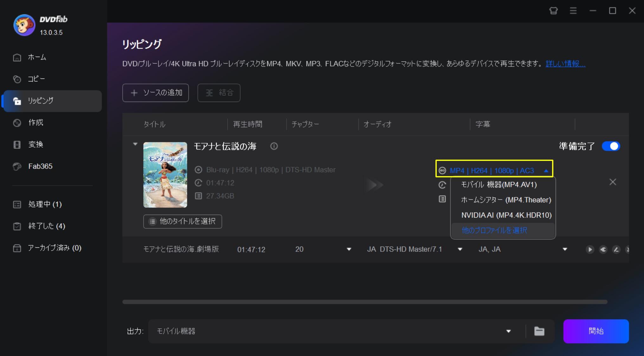This screenshot has width=644, height=356.
Task: Preview the title with play icon
Action: point(590,250)
